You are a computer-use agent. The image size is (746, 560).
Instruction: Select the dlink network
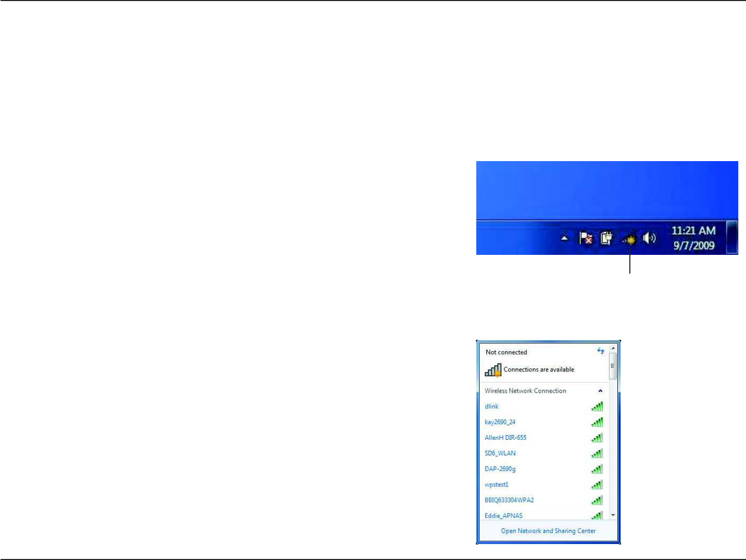point(543,407)
